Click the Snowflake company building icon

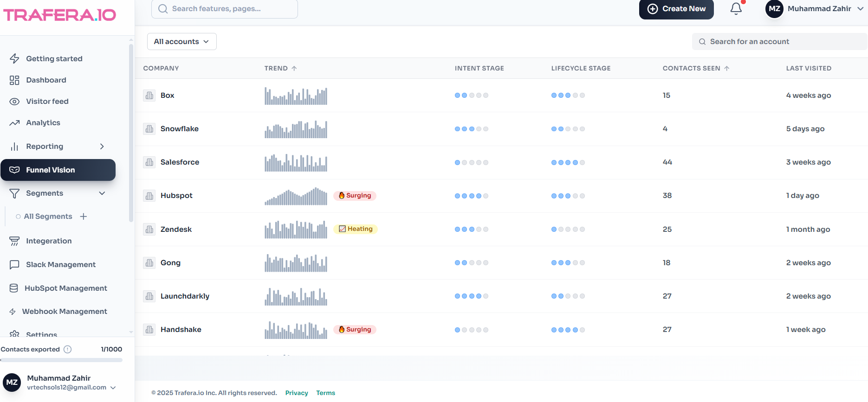[x=149, y=129]
